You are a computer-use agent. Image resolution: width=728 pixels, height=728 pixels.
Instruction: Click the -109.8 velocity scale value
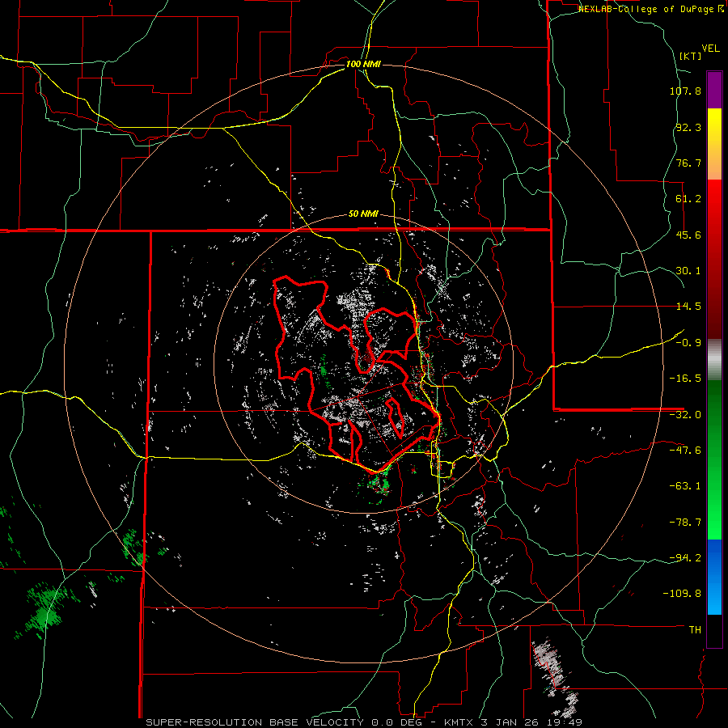(x=682, y=594)
